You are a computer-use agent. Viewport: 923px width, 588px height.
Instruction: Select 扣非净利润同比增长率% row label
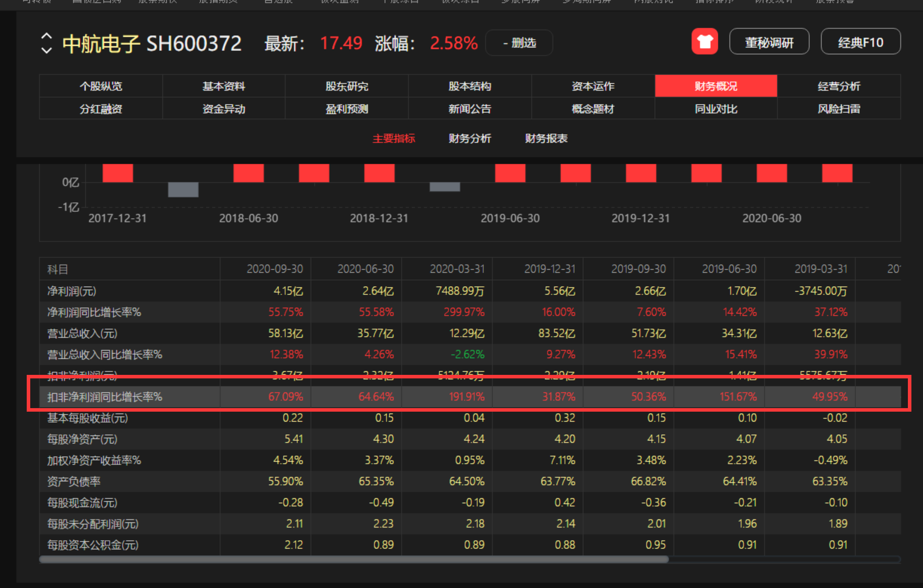(105, 397)
